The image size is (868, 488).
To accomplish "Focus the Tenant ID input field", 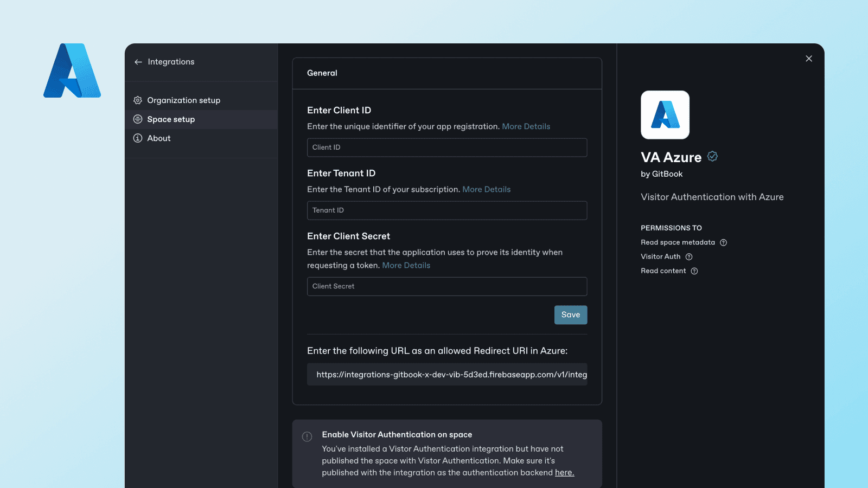I will coord(447,210).
